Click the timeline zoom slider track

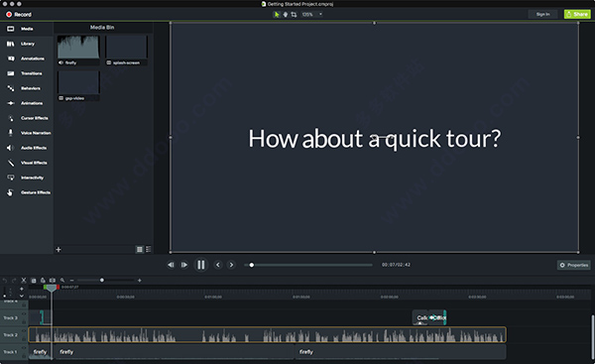pos(105,280)
